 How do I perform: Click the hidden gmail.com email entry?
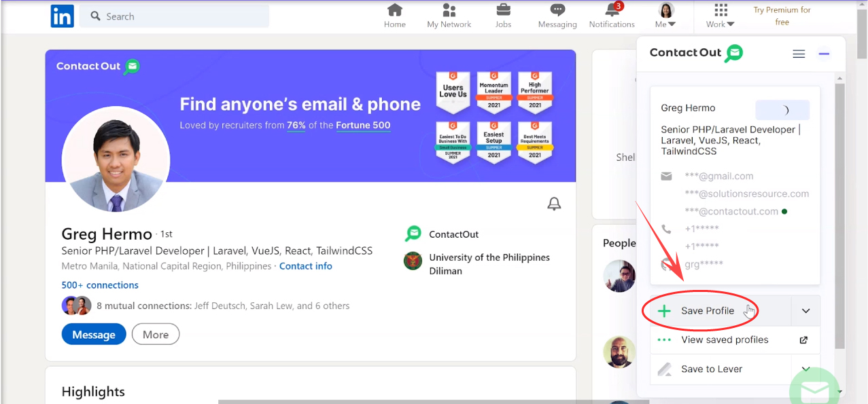click(719, 177)
